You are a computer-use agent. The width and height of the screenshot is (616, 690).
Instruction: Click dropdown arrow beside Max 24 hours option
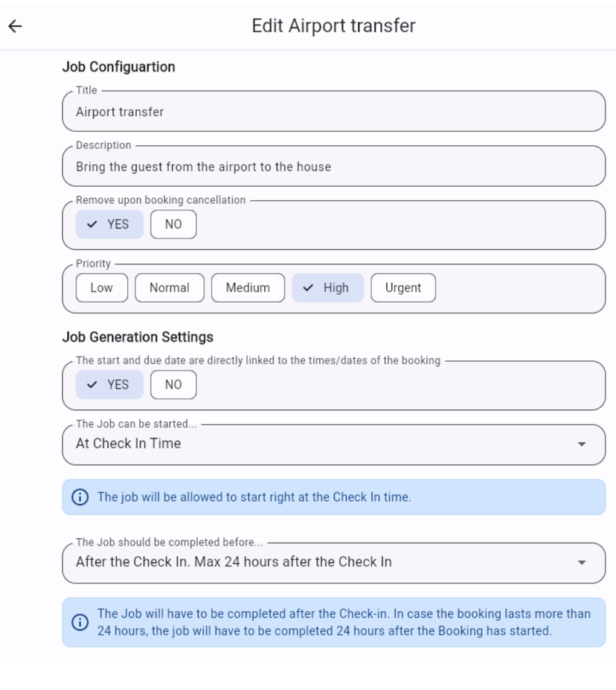[582, 563]
